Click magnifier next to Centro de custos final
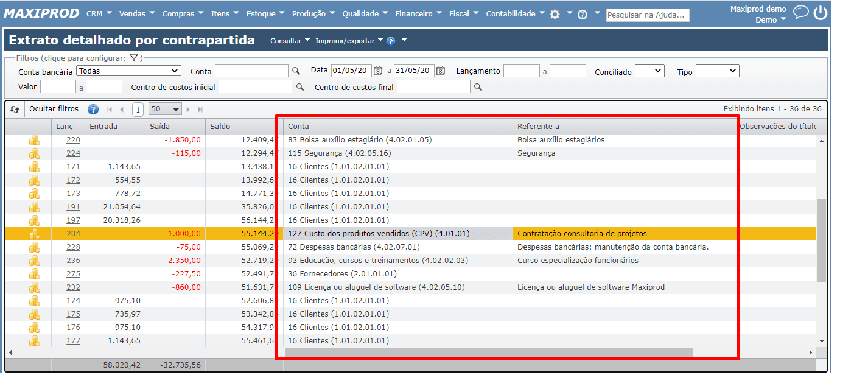This screenshot has height=375, width=868. coord(478,88)
